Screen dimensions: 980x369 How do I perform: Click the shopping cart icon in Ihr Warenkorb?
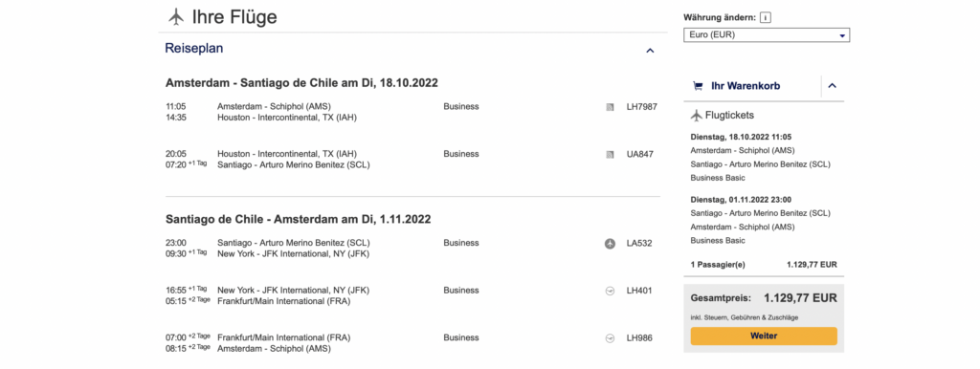point(698,85)
